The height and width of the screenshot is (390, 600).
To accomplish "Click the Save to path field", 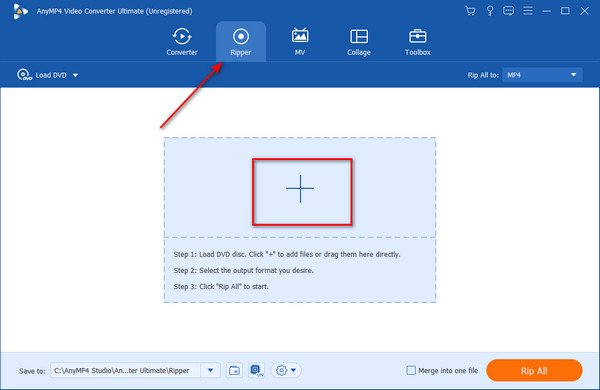I will click(126, 370).
